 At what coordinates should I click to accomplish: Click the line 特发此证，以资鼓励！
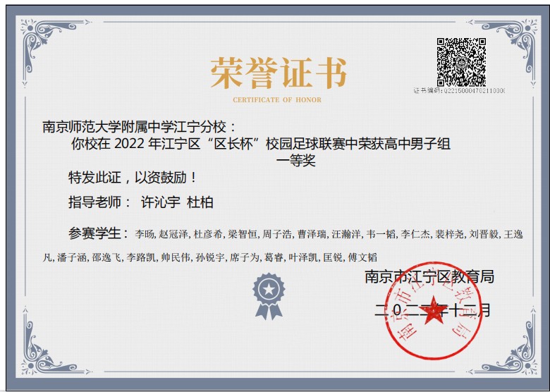[132, 178]
